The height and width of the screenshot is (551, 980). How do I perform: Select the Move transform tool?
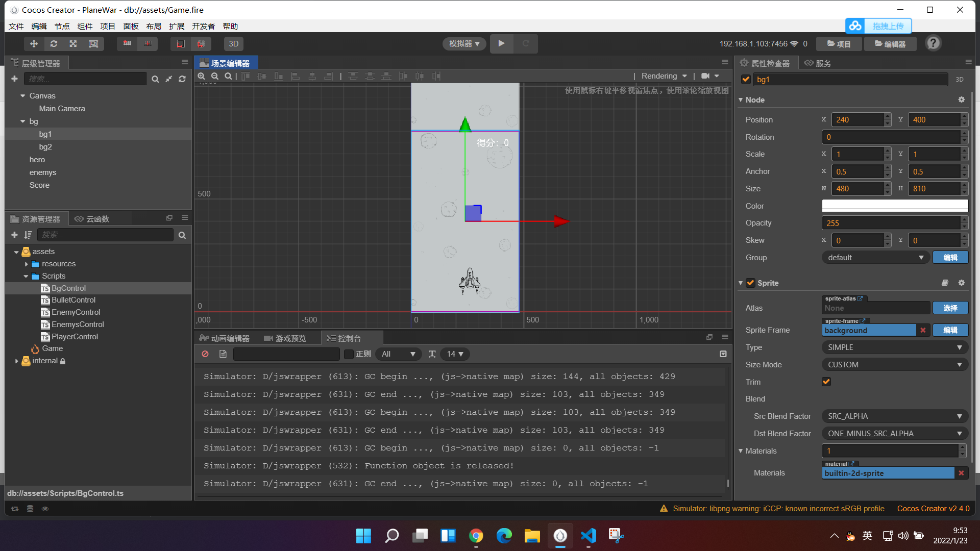click(x=34, y=44)
